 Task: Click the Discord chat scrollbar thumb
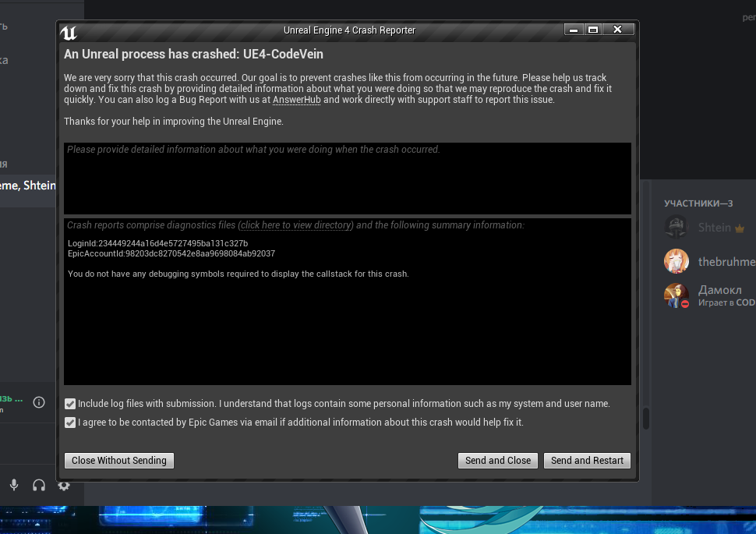646,419
